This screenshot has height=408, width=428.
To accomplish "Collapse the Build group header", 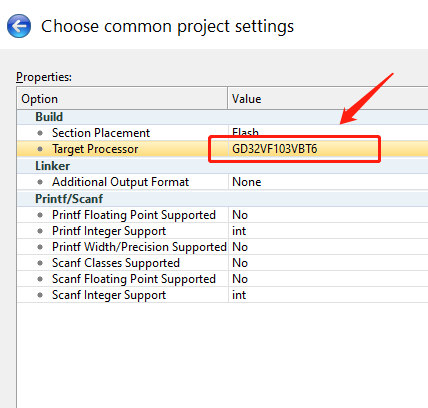I will tap(49, 117).
